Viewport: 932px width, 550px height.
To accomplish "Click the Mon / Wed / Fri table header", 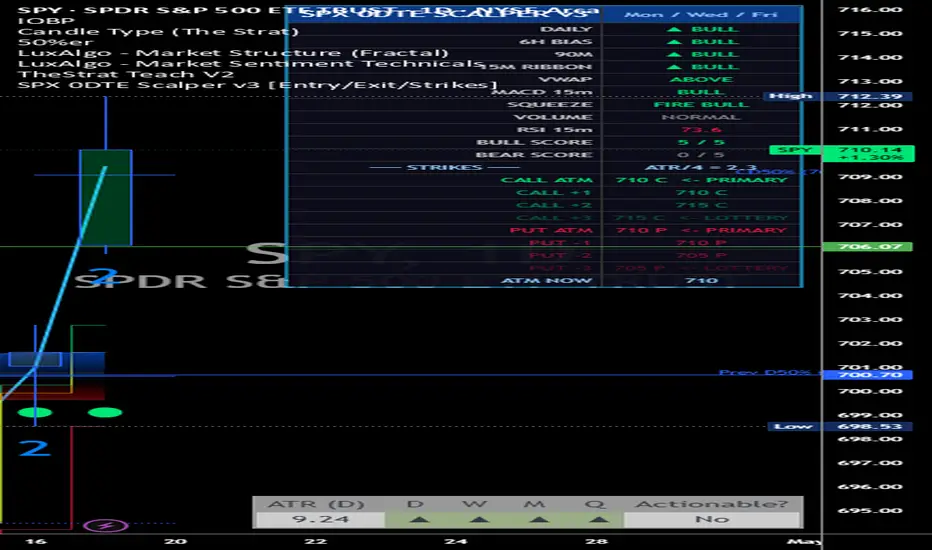I will (x=701, y=14).
